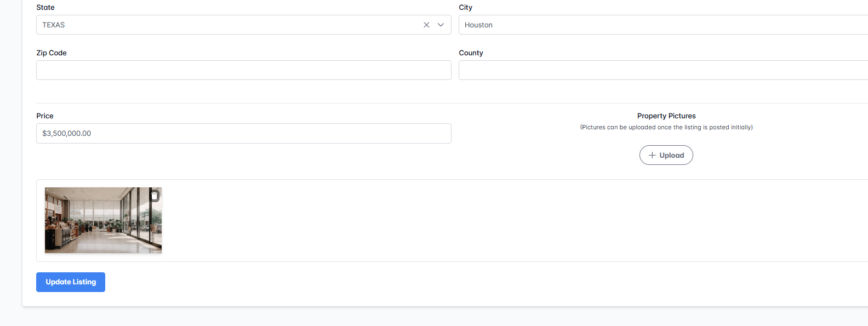868x326 pixels.
Task: Click the Property Pictures heading
Action: (x=666, y=116)
